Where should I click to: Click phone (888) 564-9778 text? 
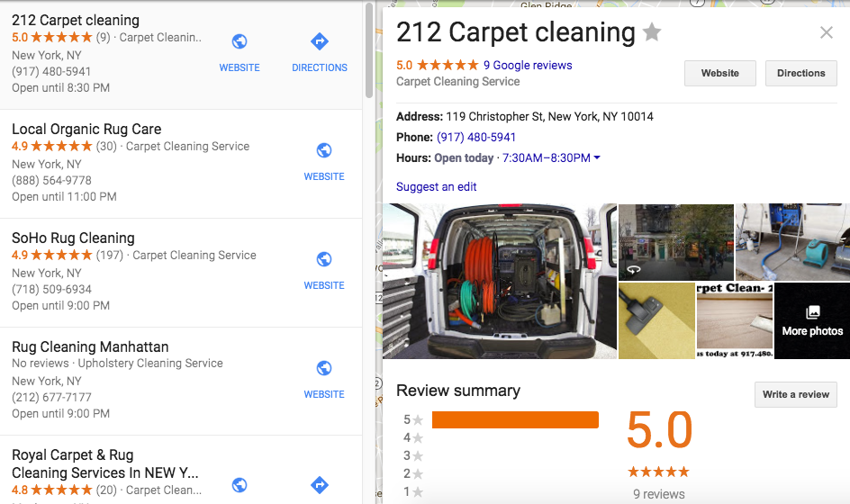[x=51, y=181]
